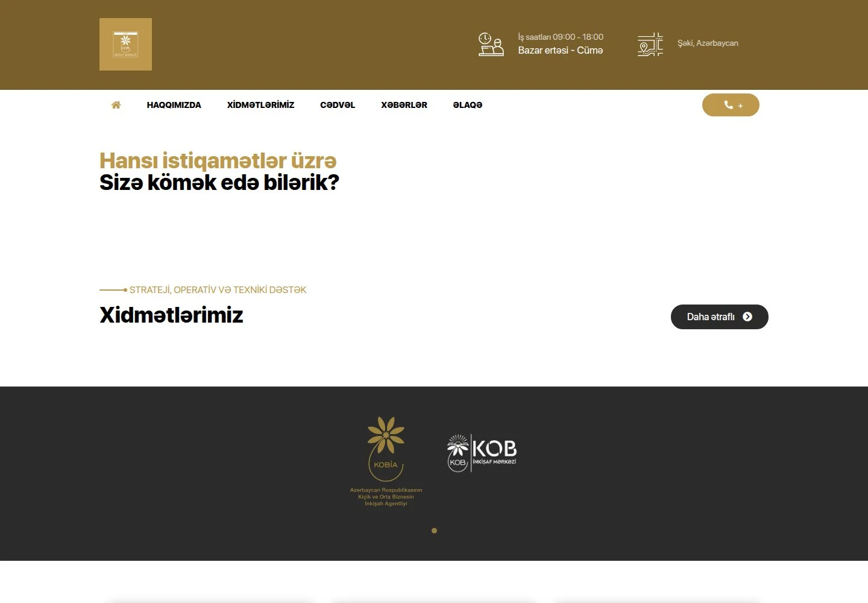Click STRATEJİ, OPERATİV VƏ TEXNİKİ DƏSTƏK text
The width and height of the screenshot is (868, 603).
coord(218,290)
